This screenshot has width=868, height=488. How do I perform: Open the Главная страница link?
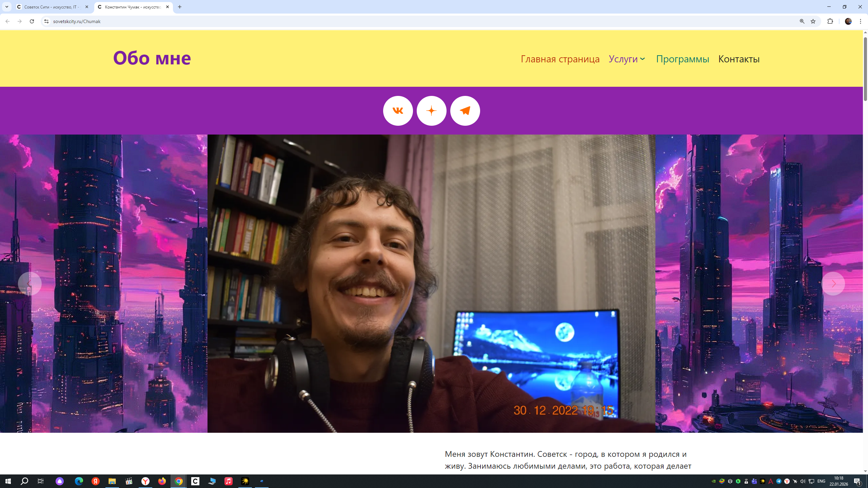[x=560, y=59]
